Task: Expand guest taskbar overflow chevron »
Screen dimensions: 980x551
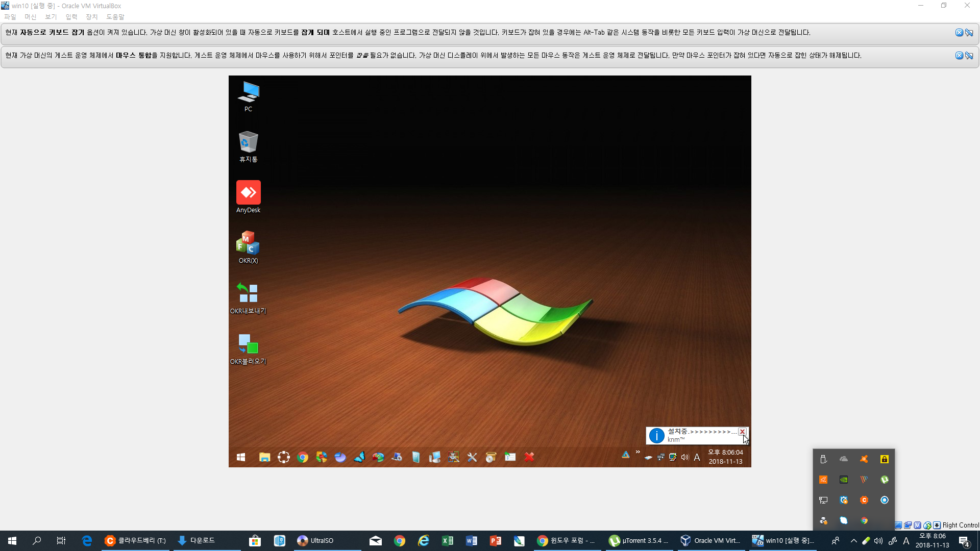Action: tap(638, 452)
